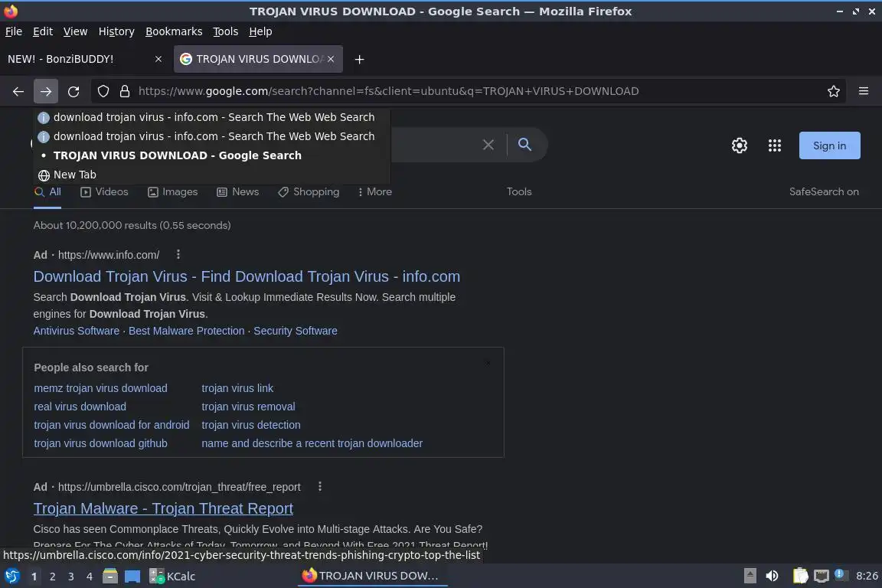Close the TROJAN VIRUS DOWNLOAD tab
The height and width of the screenshot is (588, 882).
click(x=331, y=59)
